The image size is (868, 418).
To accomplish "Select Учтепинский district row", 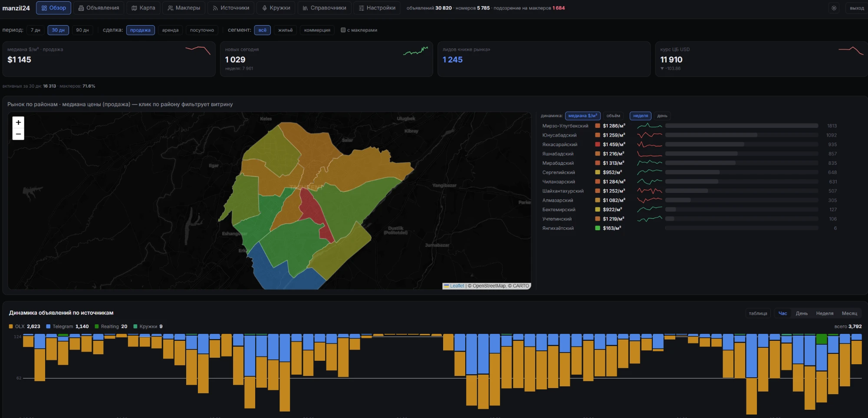I will tap(689, 219).
